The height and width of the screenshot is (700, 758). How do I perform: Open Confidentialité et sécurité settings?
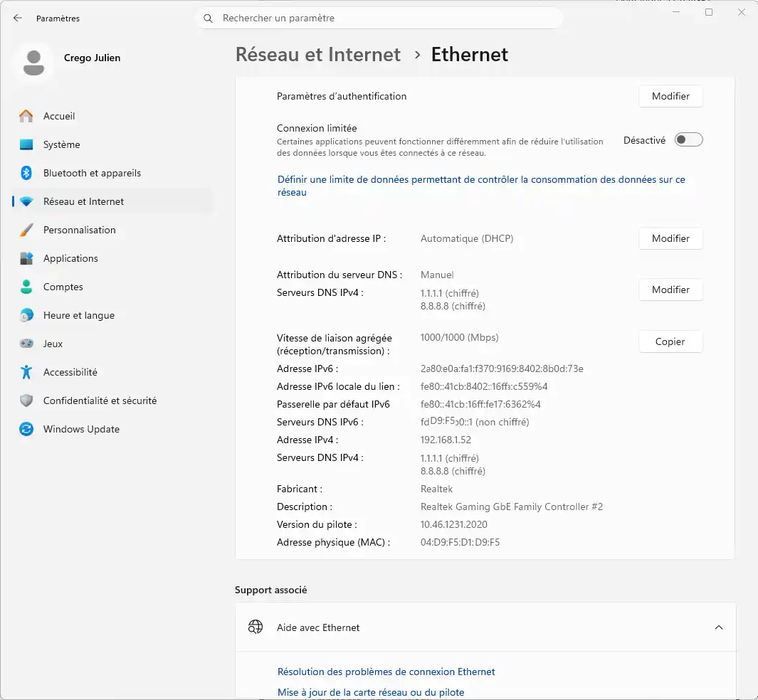point(112,401)
